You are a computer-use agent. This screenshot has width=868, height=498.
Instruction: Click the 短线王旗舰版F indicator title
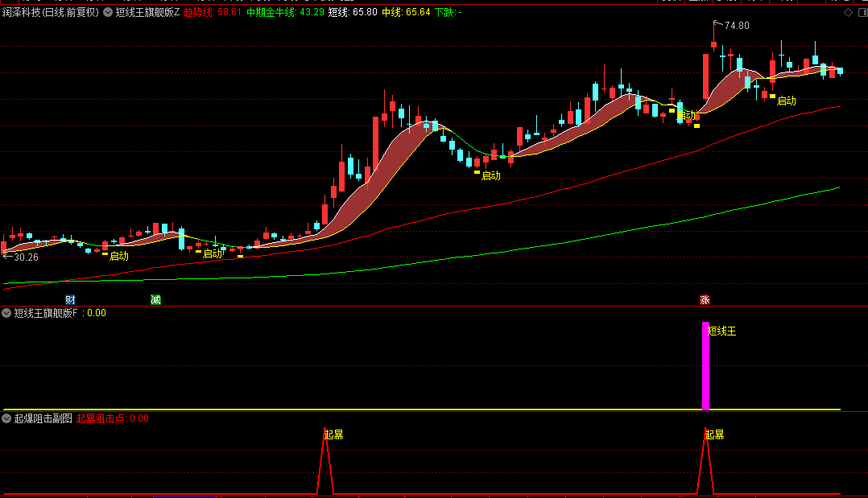(45, 313)
